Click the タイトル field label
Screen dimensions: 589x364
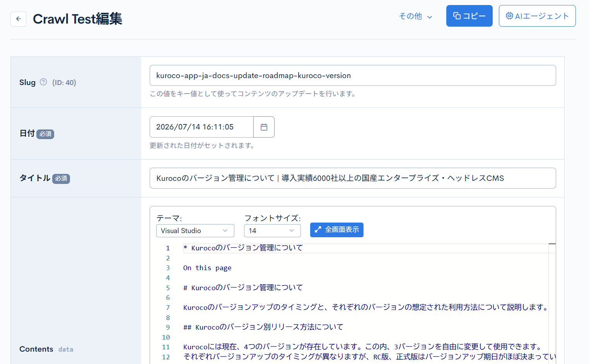[35, 178]
